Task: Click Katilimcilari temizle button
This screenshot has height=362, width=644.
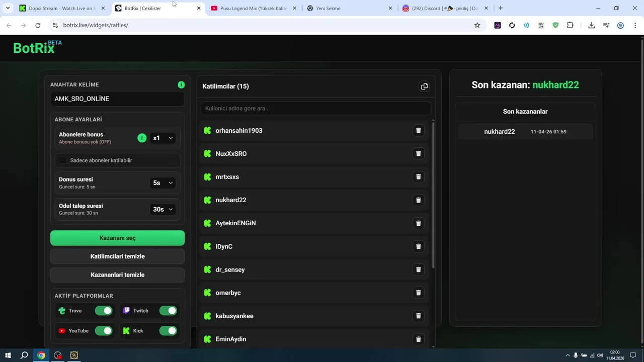Action: (x=117, y=256)
